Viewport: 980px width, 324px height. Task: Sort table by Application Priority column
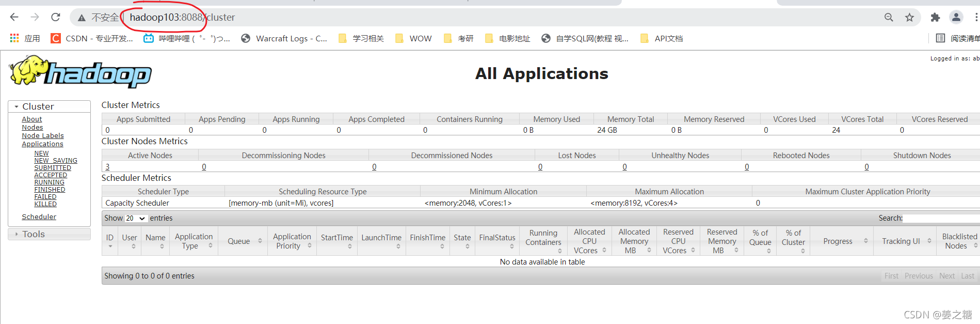293,241
